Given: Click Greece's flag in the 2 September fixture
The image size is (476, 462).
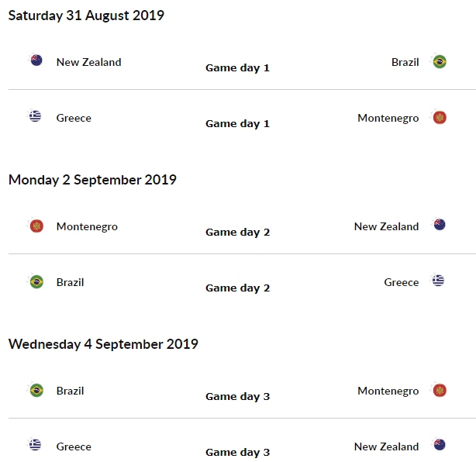Looking at the screenshot, I should point(439,281).
